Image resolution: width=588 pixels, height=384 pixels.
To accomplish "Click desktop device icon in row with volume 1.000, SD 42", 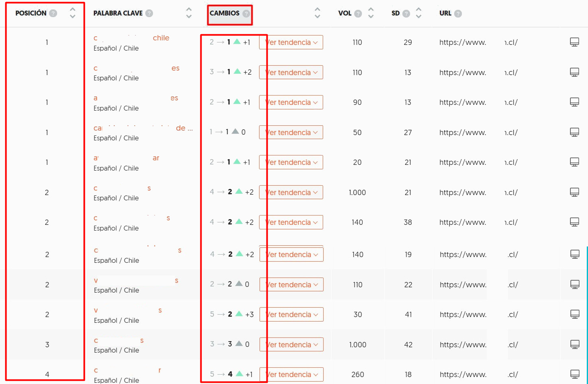I will pyautogui.click(x=575, y=344).
